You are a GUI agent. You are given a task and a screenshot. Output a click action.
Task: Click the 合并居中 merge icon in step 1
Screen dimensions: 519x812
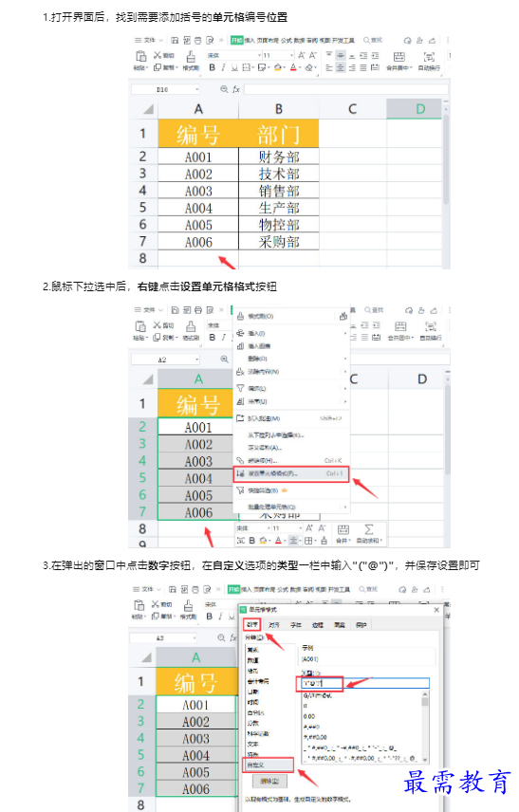pos(399,57)
